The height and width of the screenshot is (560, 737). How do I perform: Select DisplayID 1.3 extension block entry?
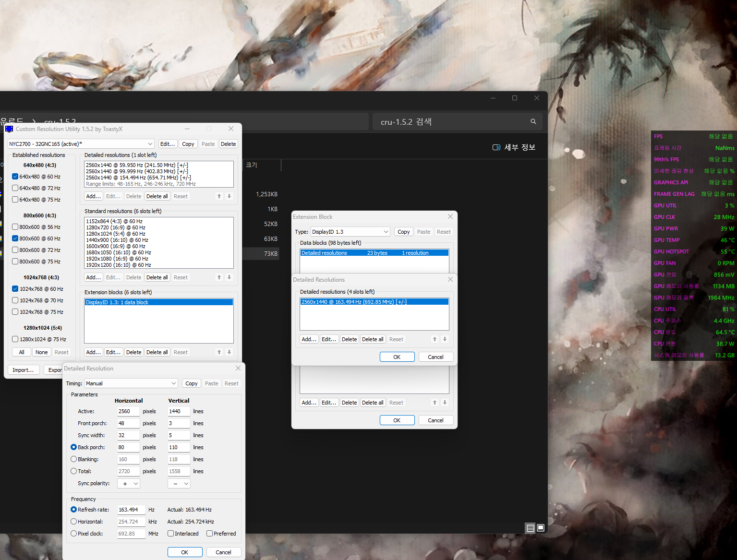point(158,302)
